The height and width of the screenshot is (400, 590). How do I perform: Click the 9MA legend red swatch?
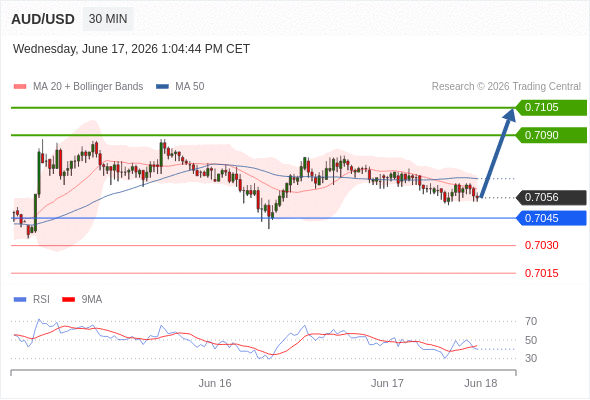68,300
